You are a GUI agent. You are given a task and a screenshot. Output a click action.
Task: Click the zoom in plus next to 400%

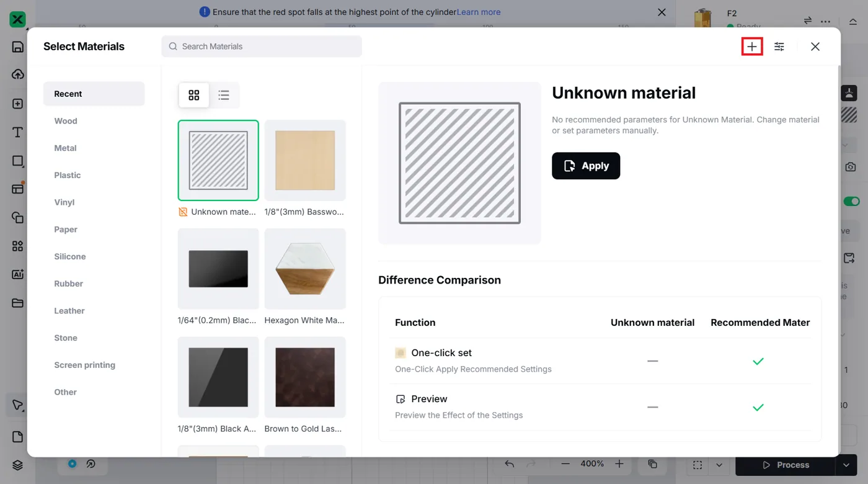(x=619, y=464)
